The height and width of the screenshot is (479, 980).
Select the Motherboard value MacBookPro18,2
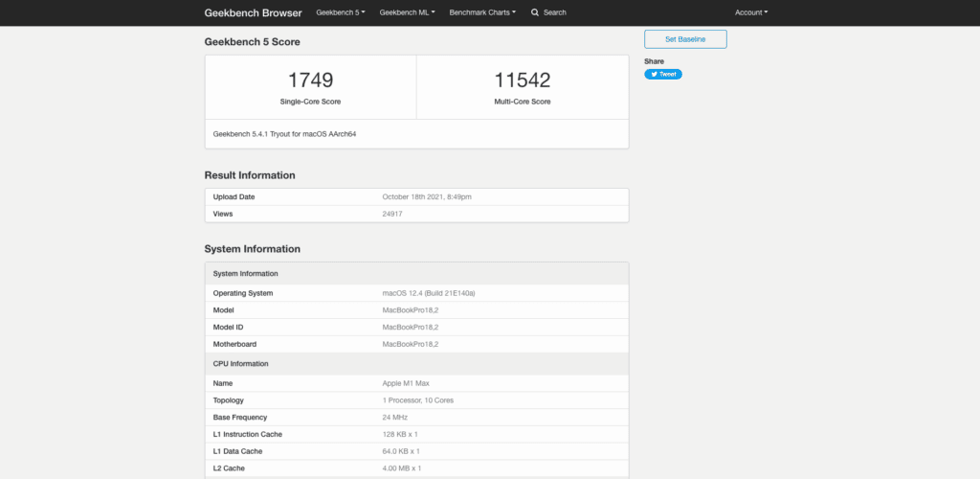(x=411, y=344)
